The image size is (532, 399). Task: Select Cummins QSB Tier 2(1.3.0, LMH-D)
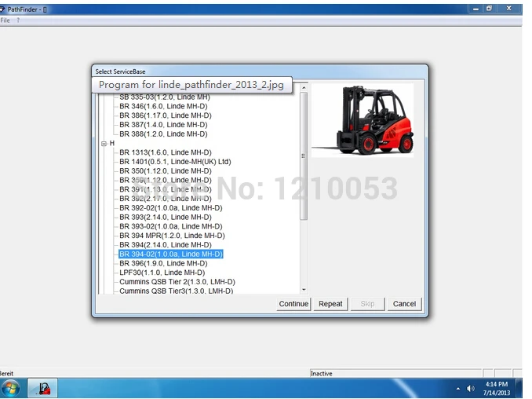click(177, 281)
